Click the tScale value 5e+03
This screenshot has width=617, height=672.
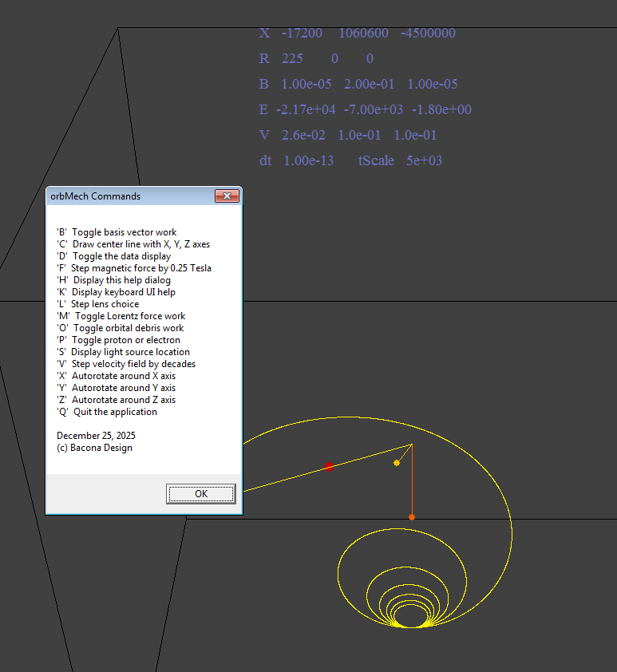[424, 161]
